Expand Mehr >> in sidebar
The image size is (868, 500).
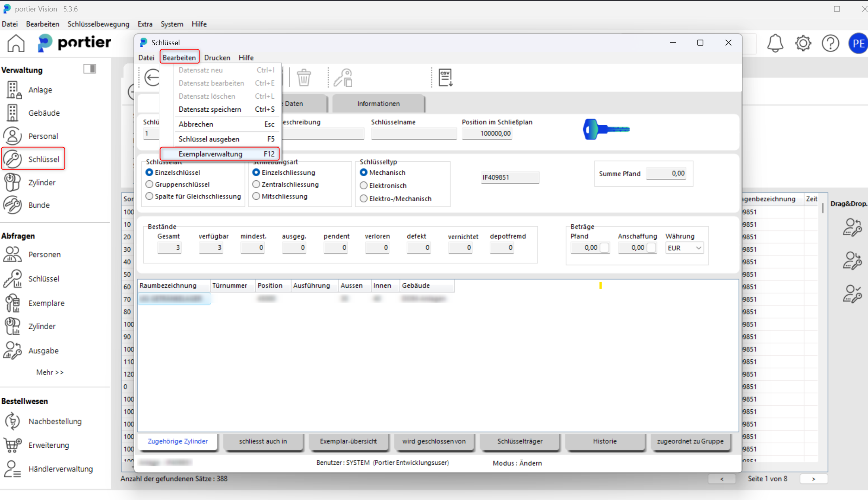(x=49, y=372)
